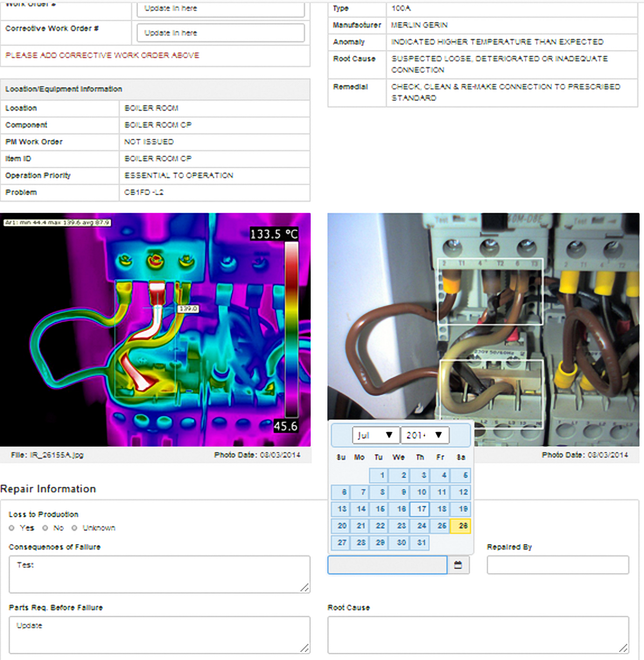
Task: Select day 17 in the calendar
Action: coord(419,509)
